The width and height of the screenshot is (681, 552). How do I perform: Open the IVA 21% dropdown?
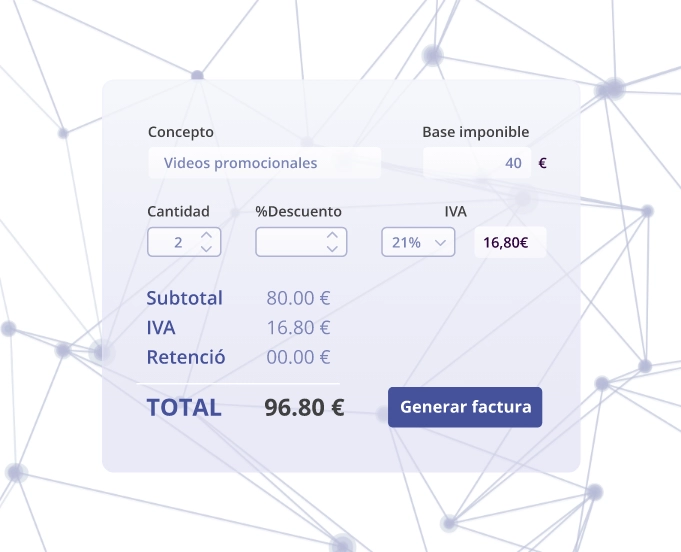pyautogui.click(x=418, y=242)
